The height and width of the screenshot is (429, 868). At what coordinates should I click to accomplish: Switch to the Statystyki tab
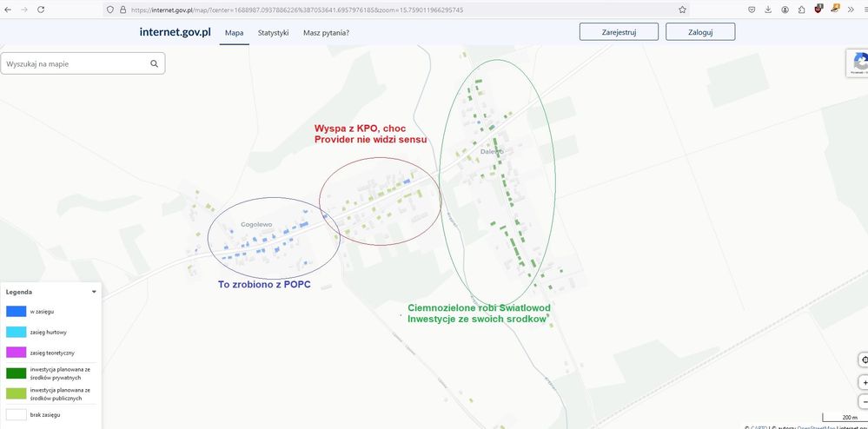point(273,32)
